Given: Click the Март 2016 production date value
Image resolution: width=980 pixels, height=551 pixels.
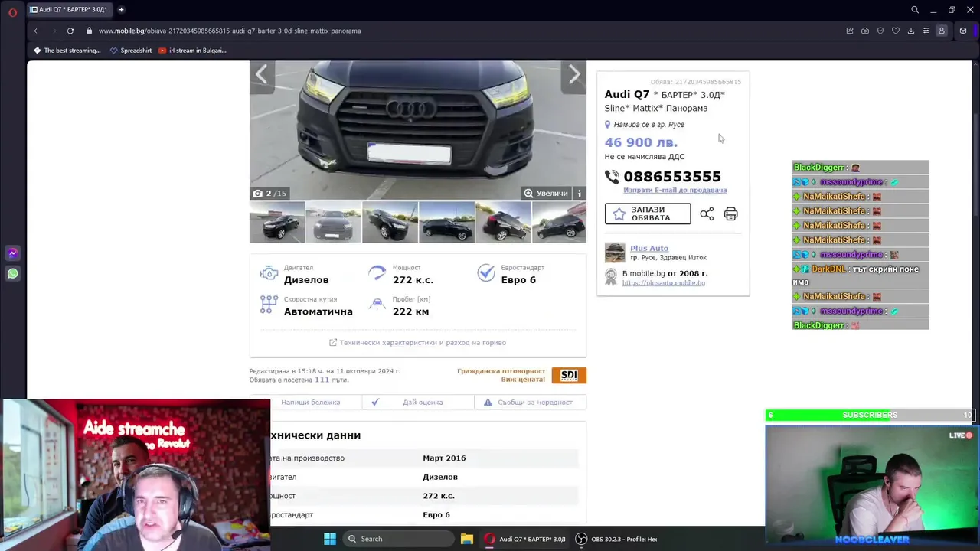Looking at the screenshot, I should click(x=444, y=458).
